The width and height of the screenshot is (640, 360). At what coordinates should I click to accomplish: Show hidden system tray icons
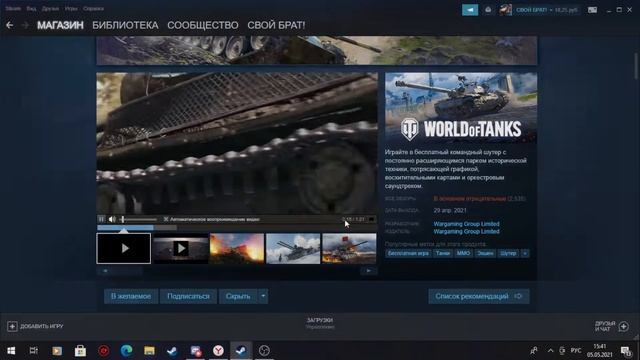(x=550, y=351)
